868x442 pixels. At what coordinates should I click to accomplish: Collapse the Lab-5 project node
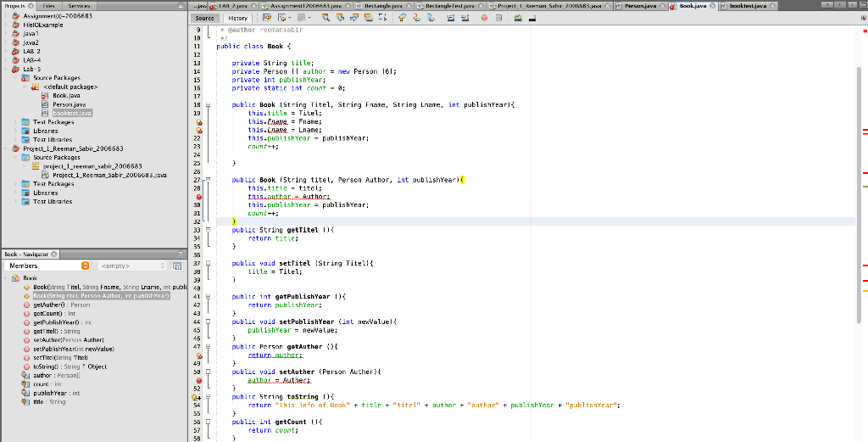[x=6, y=70]
